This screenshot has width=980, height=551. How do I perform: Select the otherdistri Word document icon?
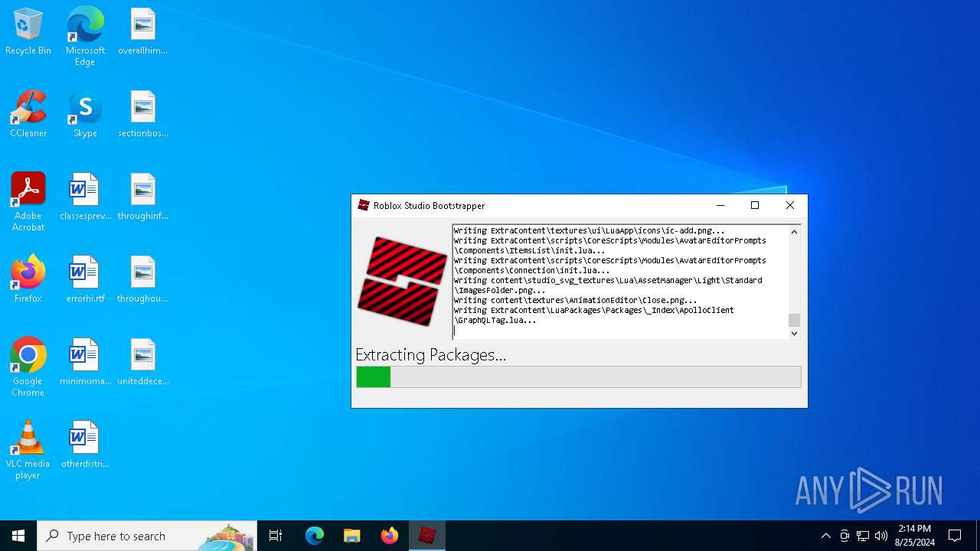click(85, 444)
